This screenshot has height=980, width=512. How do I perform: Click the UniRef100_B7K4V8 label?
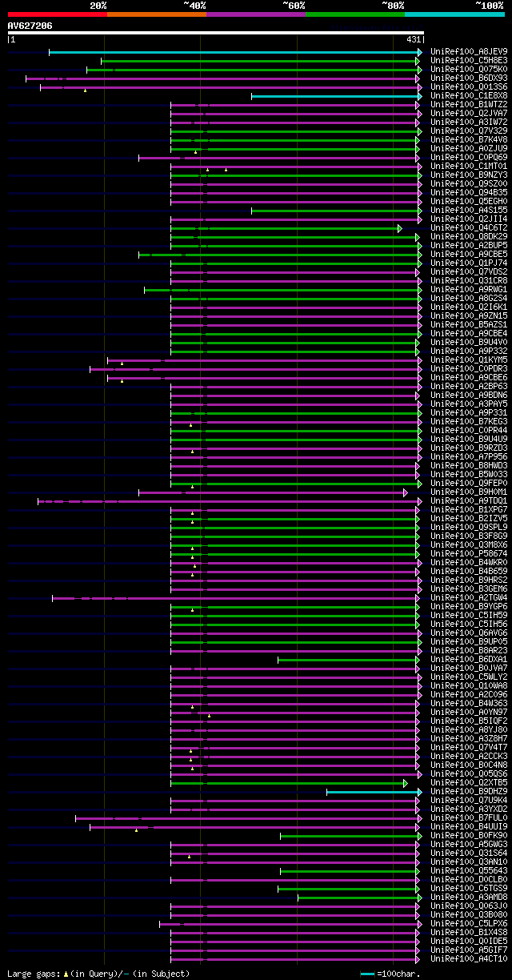469,140
